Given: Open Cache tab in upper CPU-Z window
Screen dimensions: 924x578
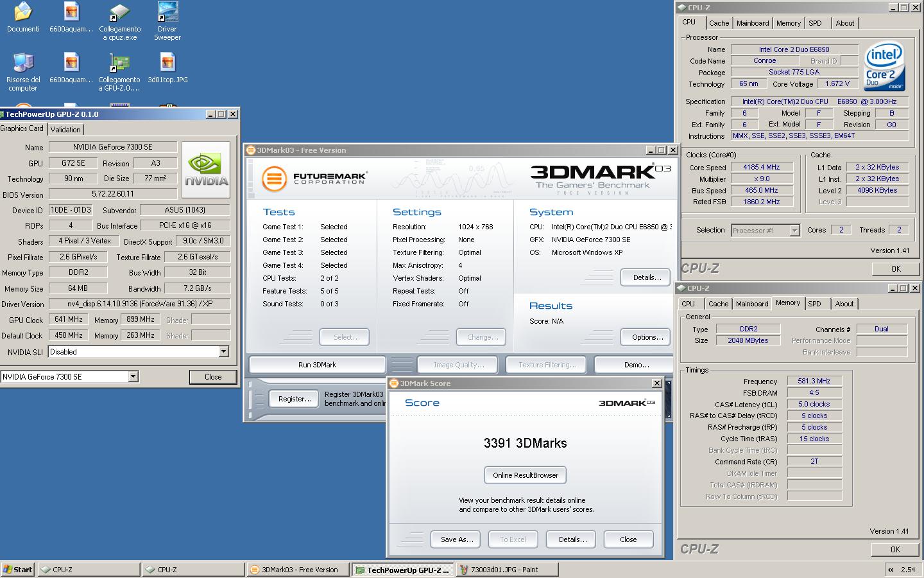Looking at the screenshot, I should [x=719, y=23].
